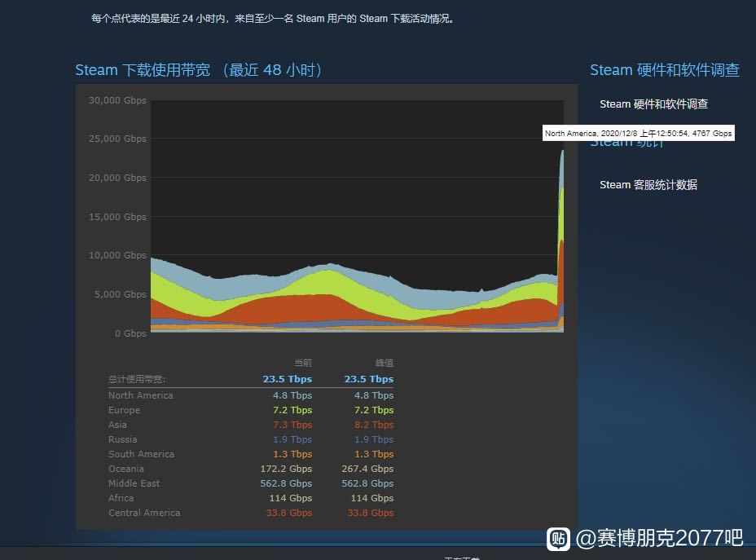Click the 总计使用带宽 total row label
The height and width of the screenshot is (560, 756).
pos(137,379)
